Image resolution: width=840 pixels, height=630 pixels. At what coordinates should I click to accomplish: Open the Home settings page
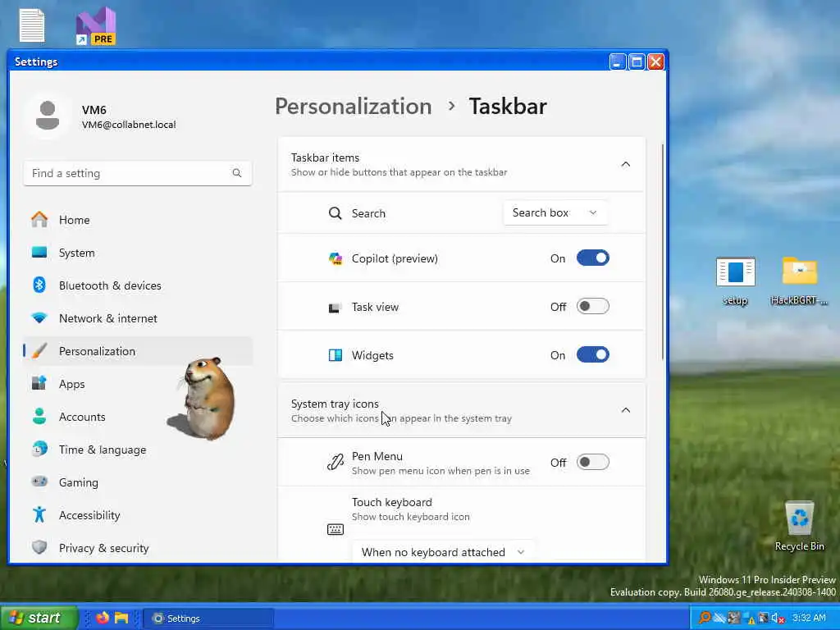pyautogui.click(x=138, y=220)
